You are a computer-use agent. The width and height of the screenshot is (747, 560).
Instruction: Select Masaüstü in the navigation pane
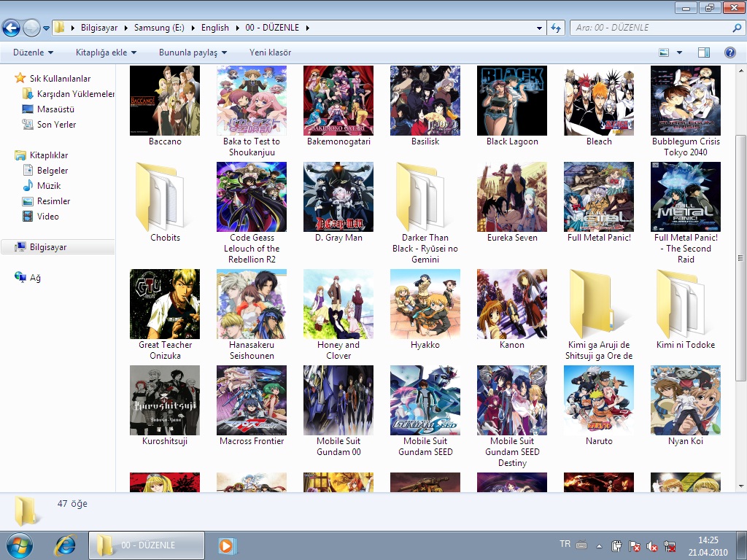click(x=55, y=109)
